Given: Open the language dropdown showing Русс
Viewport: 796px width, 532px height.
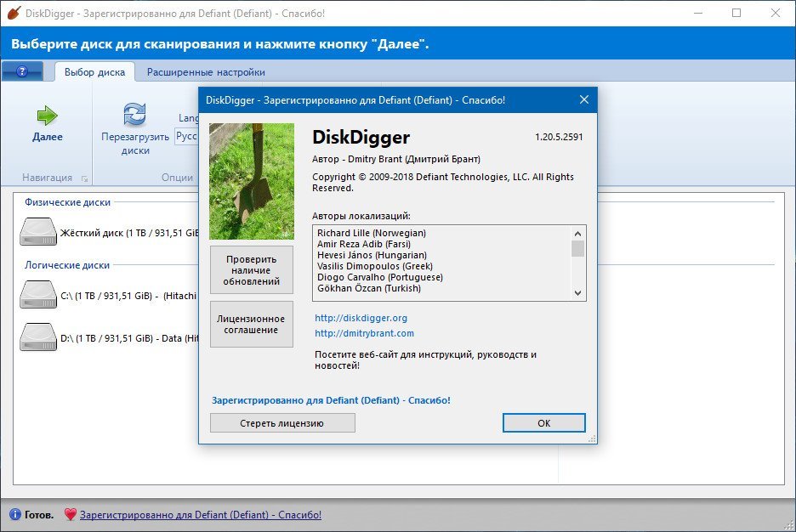Looking at the screenshot, I should point(186,136).
